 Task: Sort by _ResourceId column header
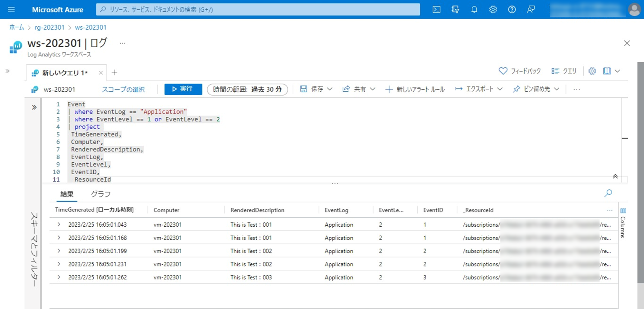click(478, 210)
